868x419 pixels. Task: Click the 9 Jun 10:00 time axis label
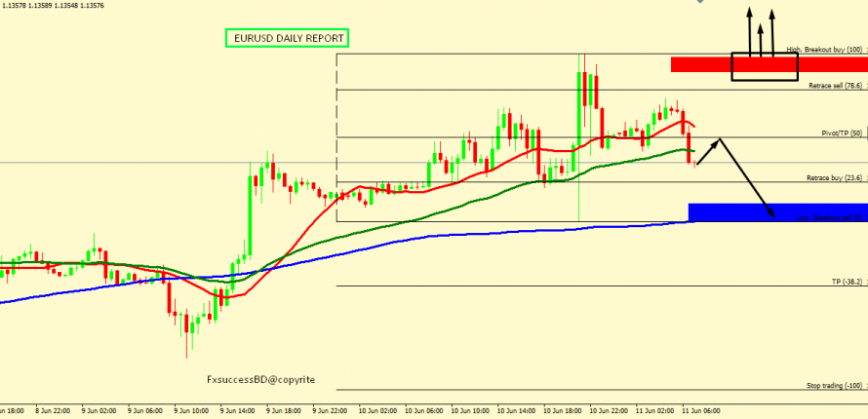[193, 411]
